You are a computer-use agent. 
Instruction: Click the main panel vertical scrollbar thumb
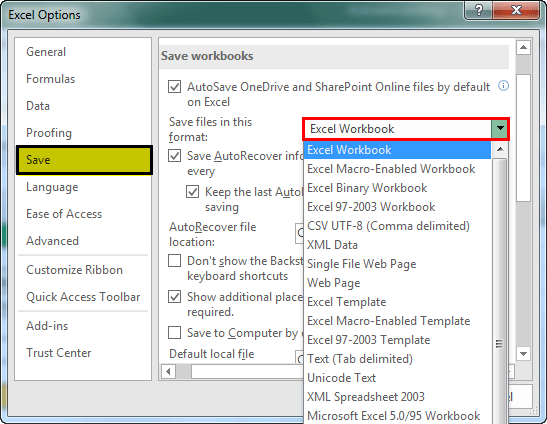(523, 137)
